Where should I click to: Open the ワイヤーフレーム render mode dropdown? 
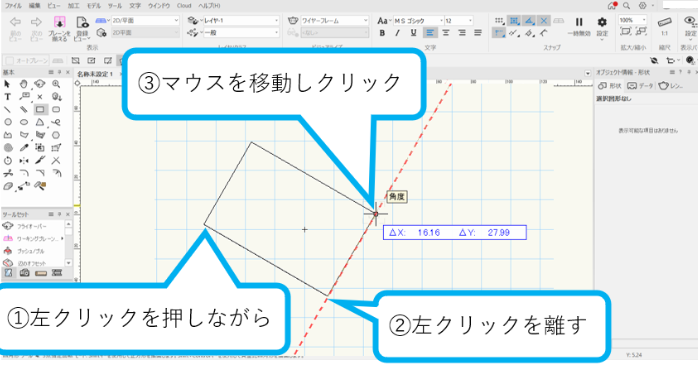click(335, 20)
